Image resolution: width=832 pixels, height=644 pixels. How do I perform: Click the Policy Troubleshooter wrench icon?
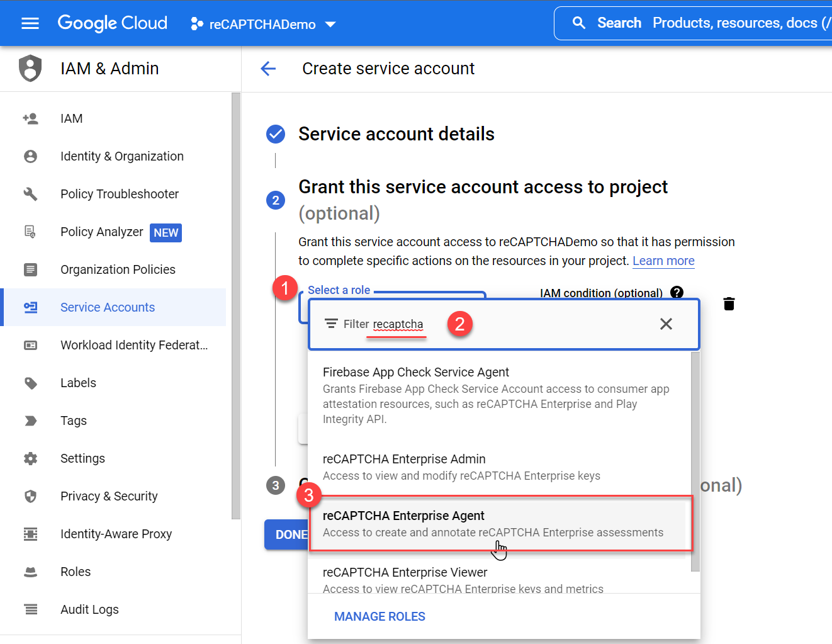[30, 194]
